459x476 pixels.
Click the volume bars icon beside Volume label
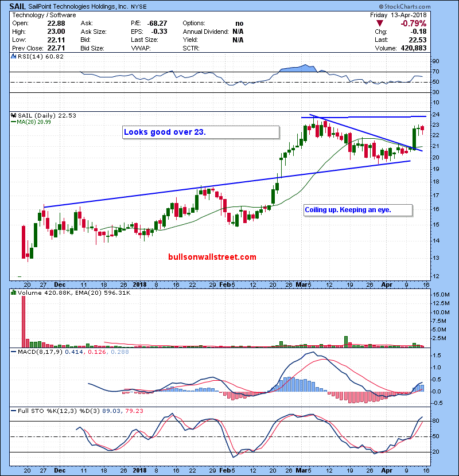tap(13, 292)
